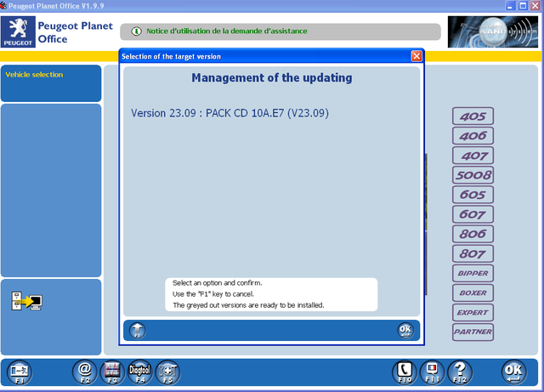
Task: Click the F11 screen icon
Action: coord(433,372)
